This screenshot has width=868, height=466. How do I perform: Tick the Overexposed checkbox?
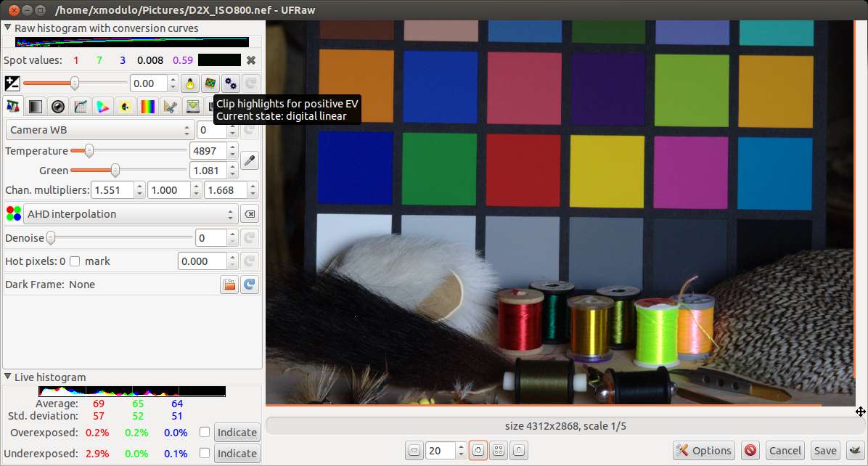(204, 432)
